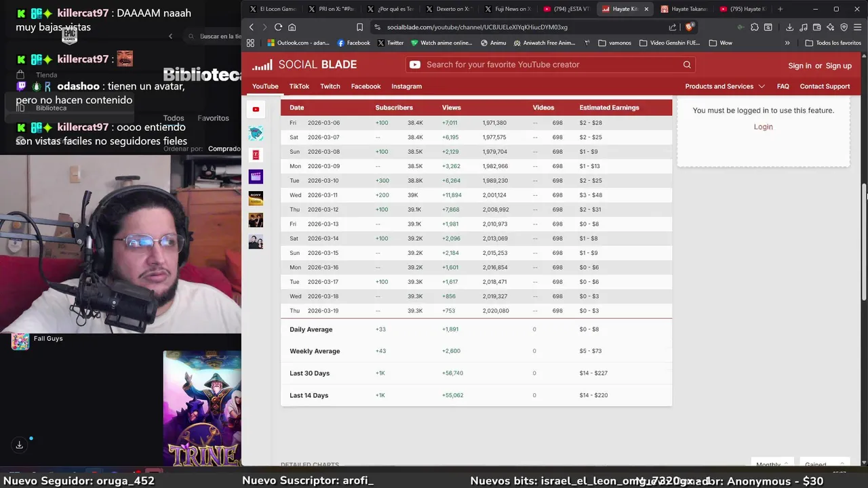Switch to the El Locon Game browser tab
The height and width of the screenshot is (488, 868).
[x=273, y=9]
